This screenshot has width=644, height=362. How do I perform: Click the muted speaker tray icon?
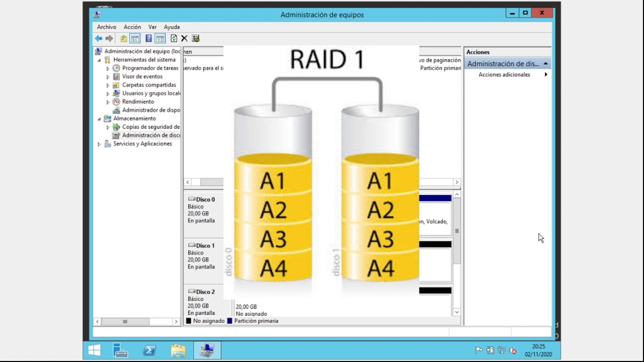513,350
